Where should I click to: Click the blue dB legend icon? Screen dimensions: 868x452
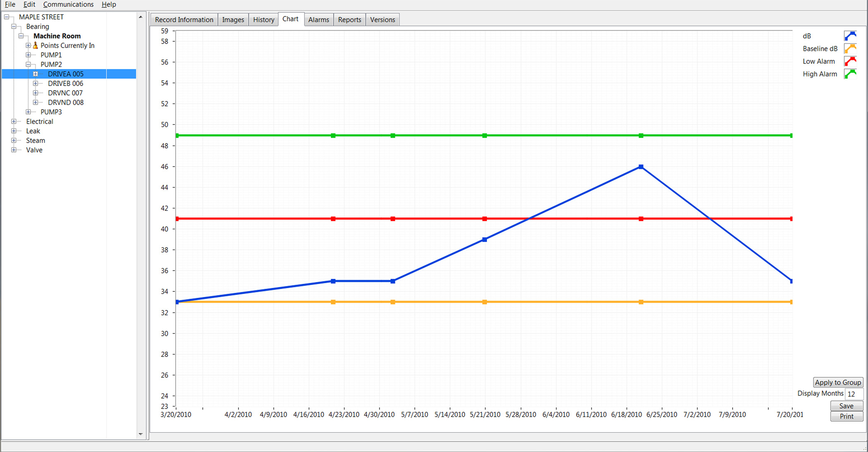[x=850, y=36]
